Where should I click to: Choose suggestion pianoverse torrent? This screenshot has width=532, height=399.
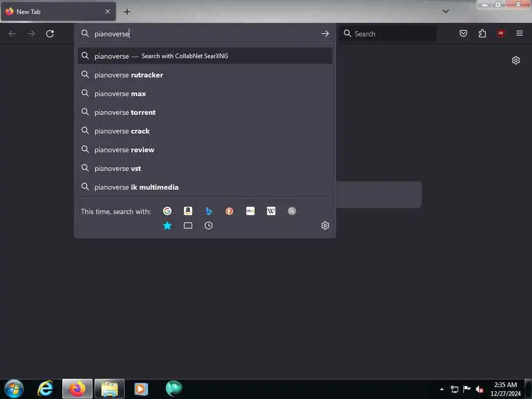click(205, 112)
